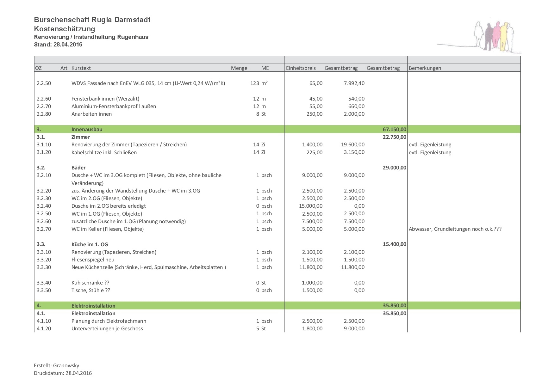Click 'WC im 1.OG (Fliesen, Objekte)'
Image resolution: width=555 pixels, height=392 pixels.
click(x=107, y=214)
